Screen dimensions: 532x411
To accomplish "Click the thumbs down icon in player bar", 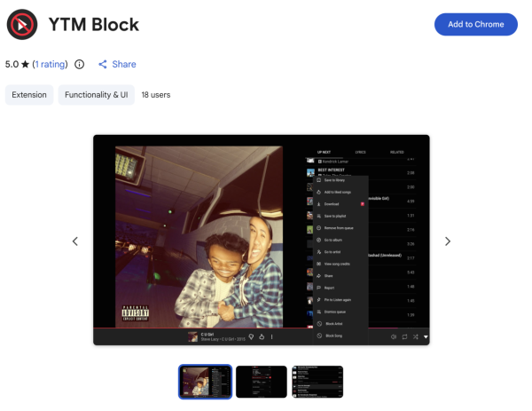I will [x=251, y=336].
